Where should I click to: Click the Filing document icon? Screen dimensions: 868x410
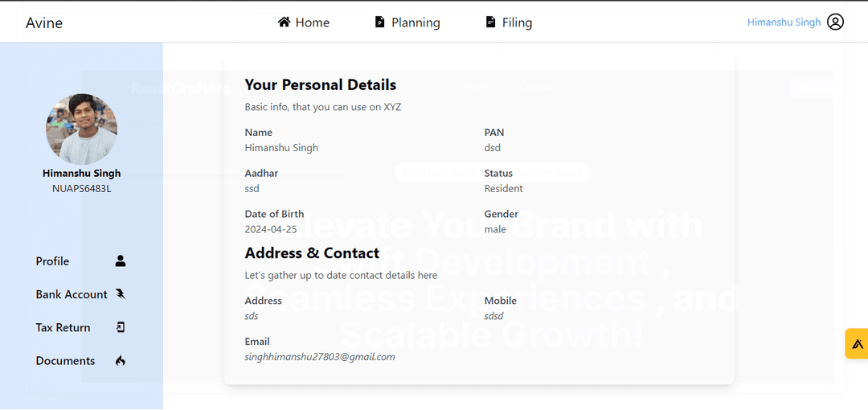[490, 23]
